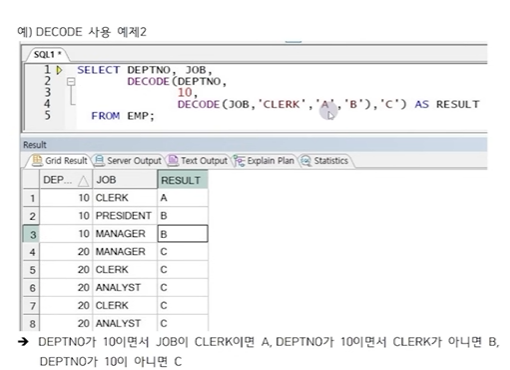Open the Server Output tab
The width and height of the screenshot is (510, 370).
coord(128,161)
